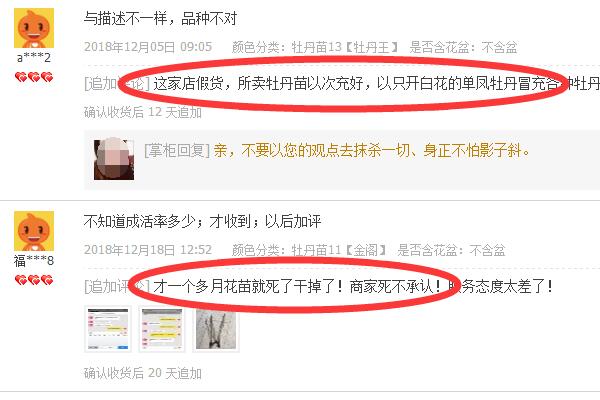
Task: Open the second chat screenshot thumbnail
Action: pyautogui.click(x=161, y=329)
